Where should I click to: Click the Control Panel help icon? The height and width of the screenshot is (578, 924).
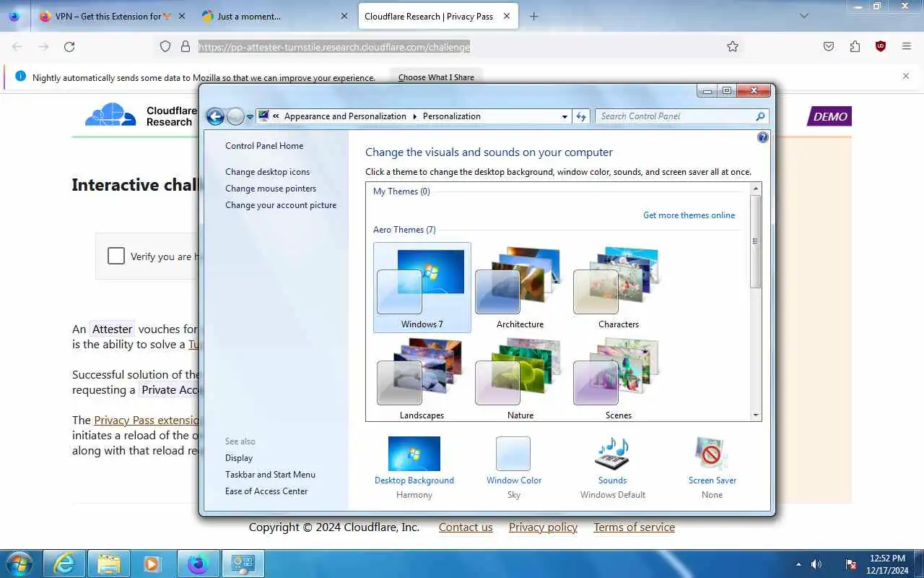click(763, 137)
